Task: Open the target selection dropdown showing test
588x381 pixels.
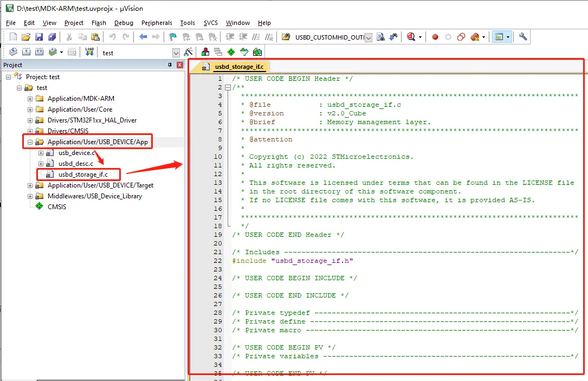Action: click(176, 53)
